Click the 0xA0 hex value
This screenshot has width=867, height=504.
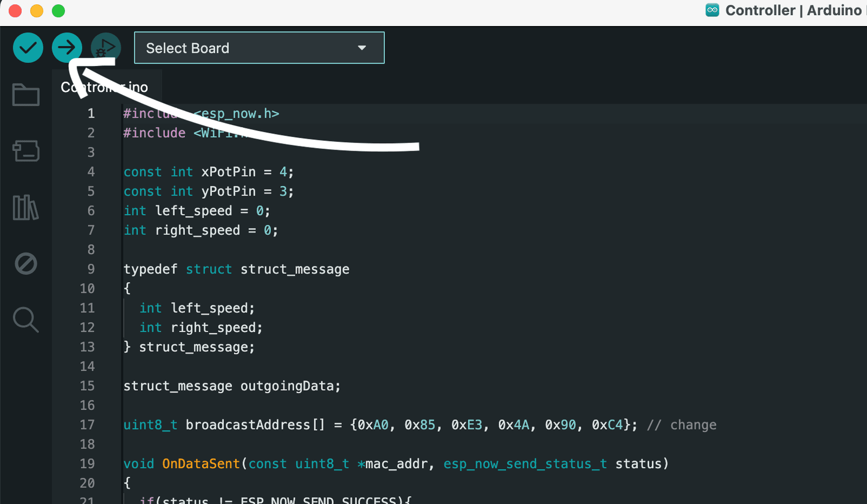(x=373, y=425)
